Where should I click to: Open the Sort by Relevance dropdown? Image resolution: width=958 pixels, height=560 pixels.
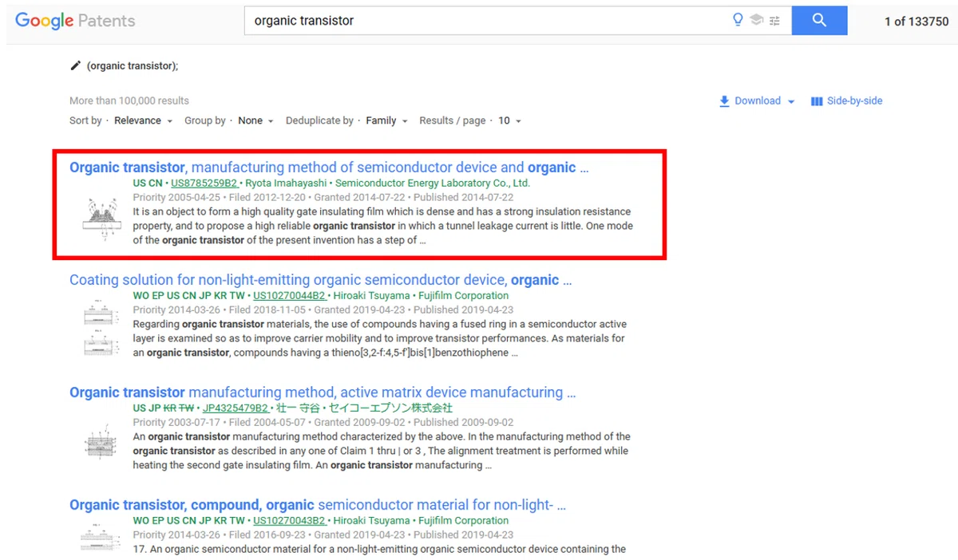[143, 120]
